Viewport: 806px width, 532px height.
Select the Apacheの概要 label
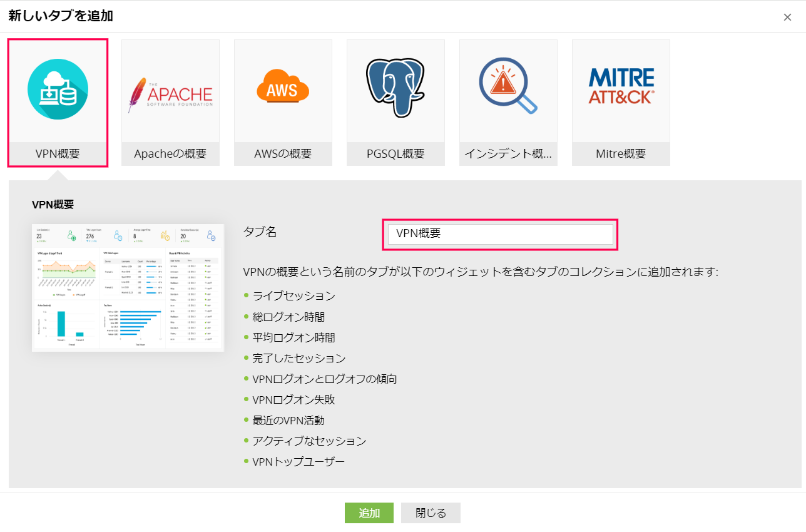coord(170,154)
